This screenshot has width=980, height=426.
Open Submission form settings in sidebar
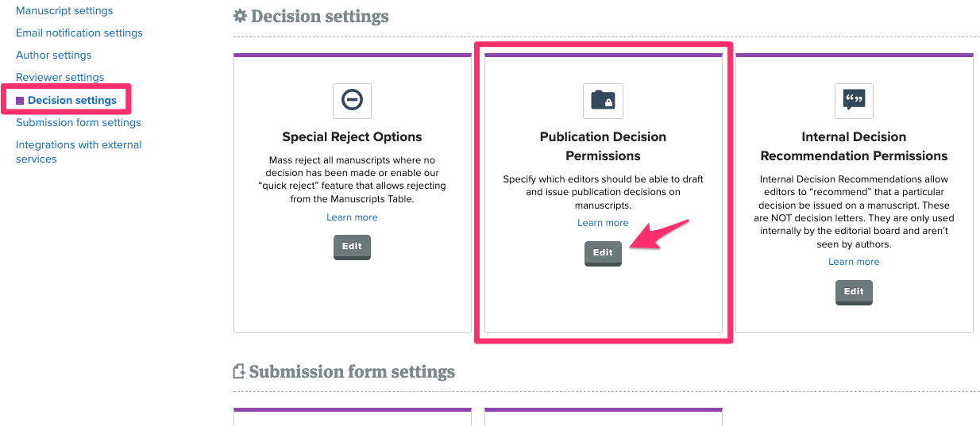click(79, 123)
